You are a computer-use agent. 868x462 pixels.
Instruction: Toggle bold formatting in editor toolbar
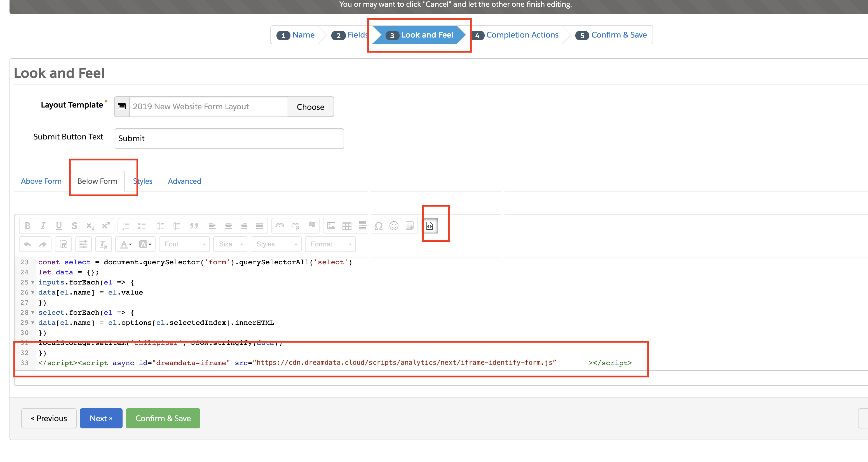point(28,226)
